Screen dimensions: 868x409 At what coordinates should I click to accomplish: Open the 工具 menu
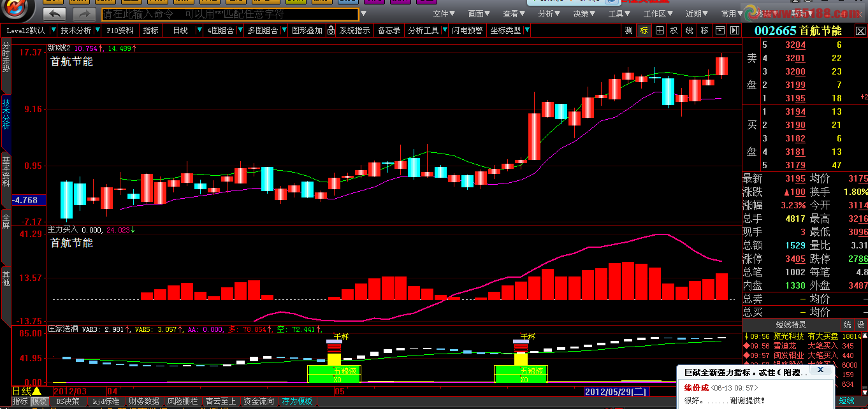pos(619,13)
